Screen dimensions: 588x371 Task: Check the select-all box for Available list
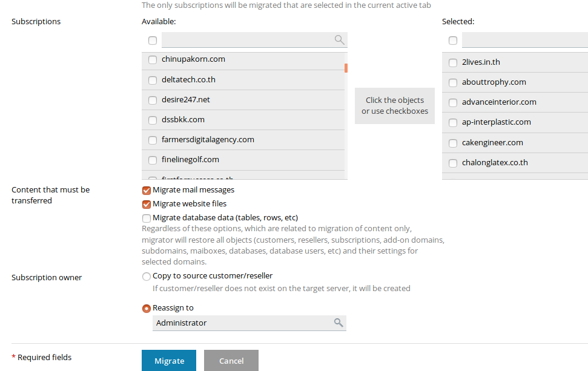153,41
